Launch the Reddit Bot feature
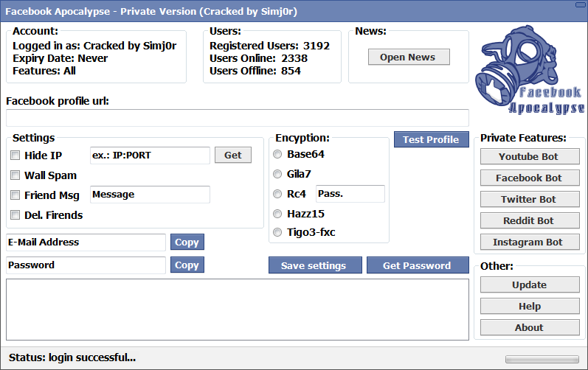The height and width of the screenshot is (370, 588). tap(530, 220)
